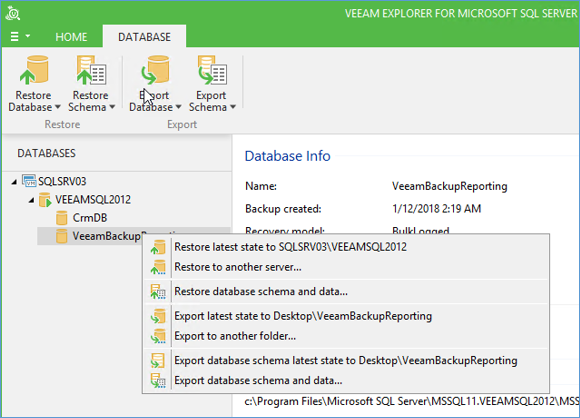Click the VeeamBackupReporting name value
This screenshot has width=580, height=418.
(449, 186)
